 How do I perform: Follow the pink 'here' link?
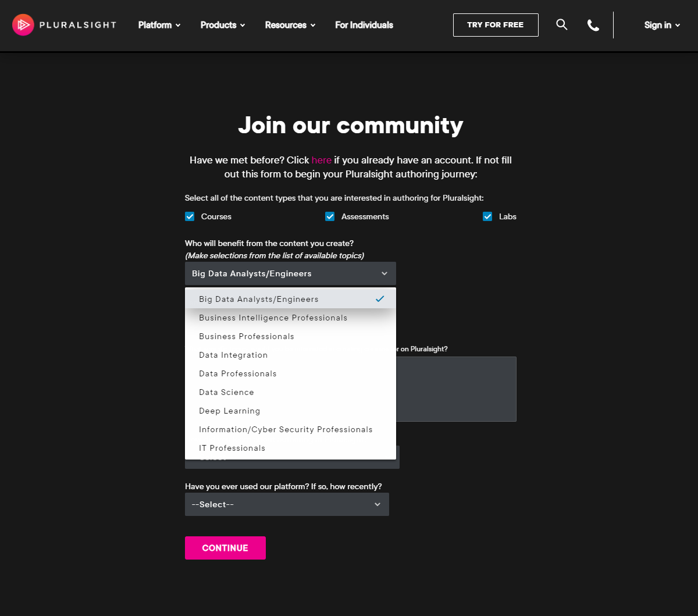[x=322, y=160]
